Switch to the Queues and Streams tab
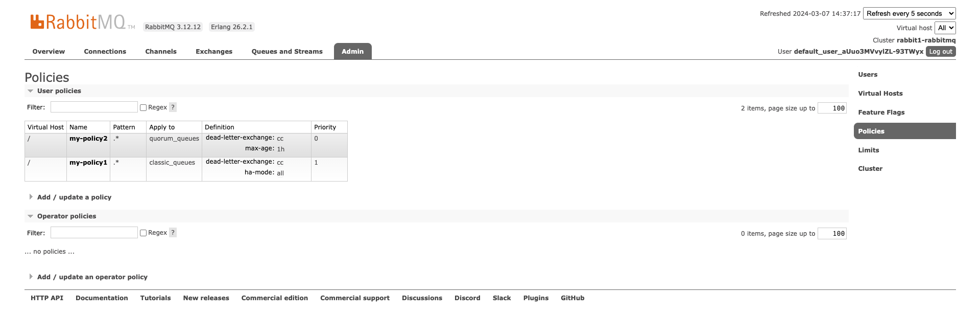980x314 pixels. (287, 52)
